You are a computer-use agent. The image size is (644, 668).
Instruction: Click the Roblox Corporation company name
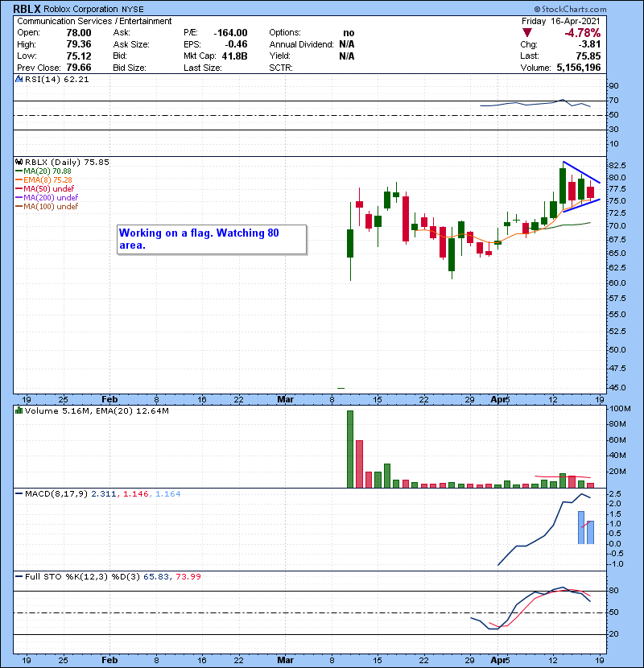(x=80, y=9)
